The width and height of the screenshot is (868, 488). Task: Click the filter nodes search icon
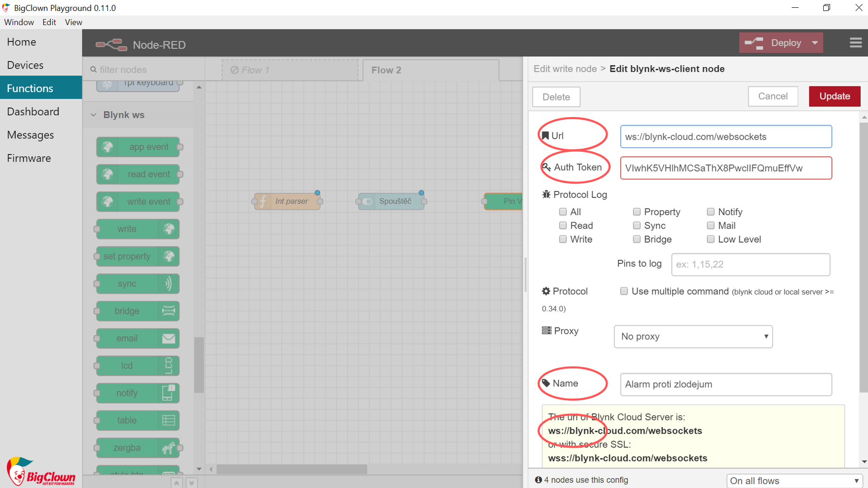click(x=94, y=70)
